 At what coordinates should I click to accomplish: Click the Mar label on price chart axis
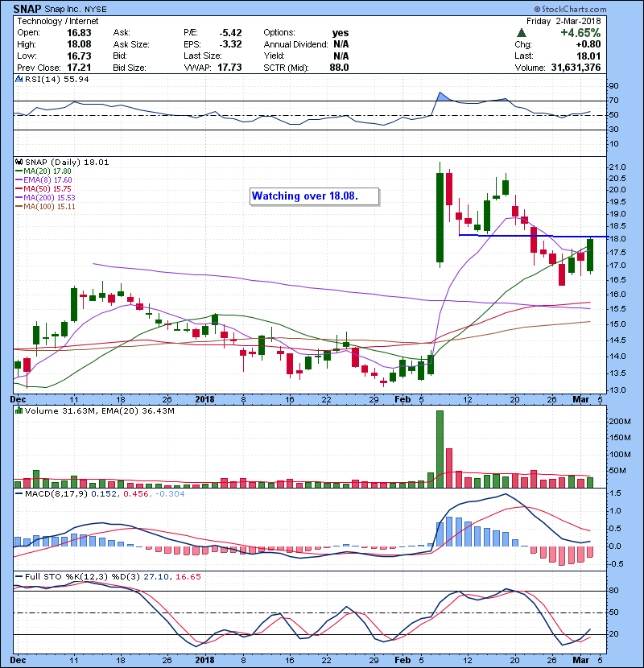pos(580,400)
